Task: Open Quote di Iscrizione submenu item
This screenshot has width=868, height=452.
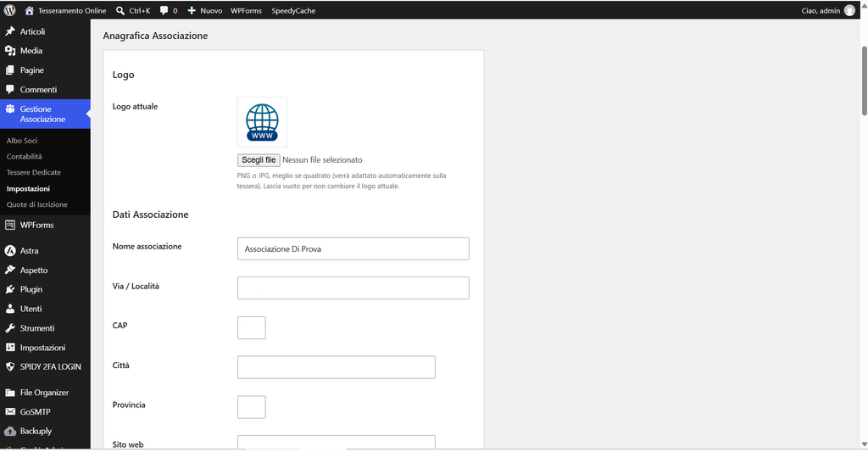Action: tap(37, 204)
